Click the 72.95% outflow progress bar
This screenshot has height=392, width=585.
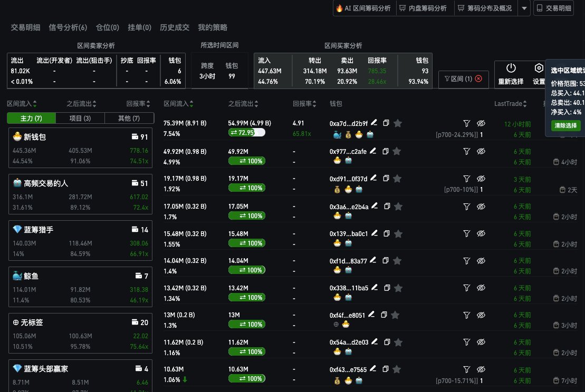point(247,132)
